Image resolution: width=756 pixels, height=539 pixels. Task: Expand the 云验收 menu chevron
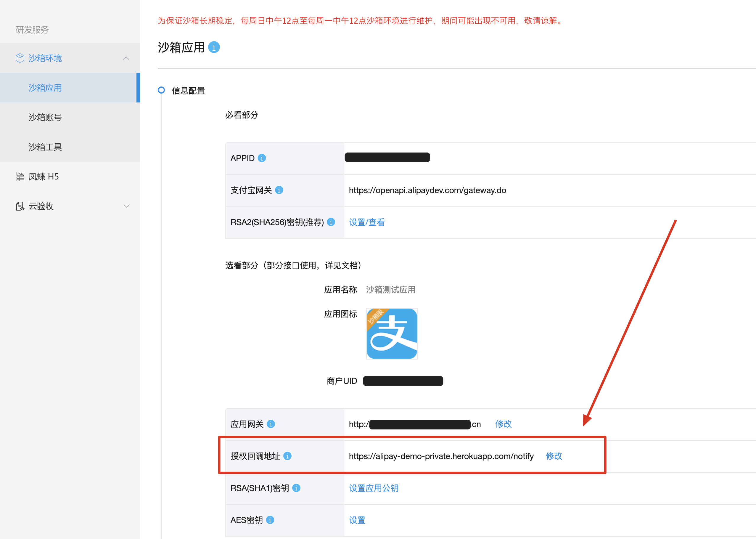[x=126, y=206]
